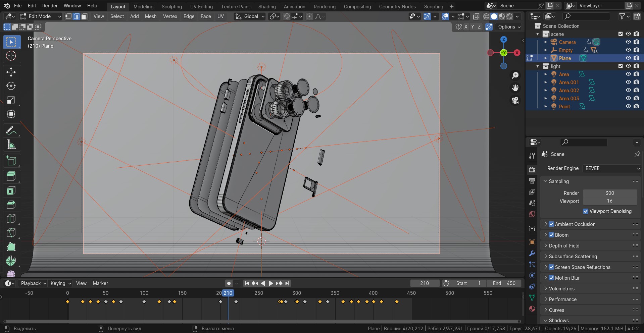
Task: Open the Render menu
Action: point(50,6)
